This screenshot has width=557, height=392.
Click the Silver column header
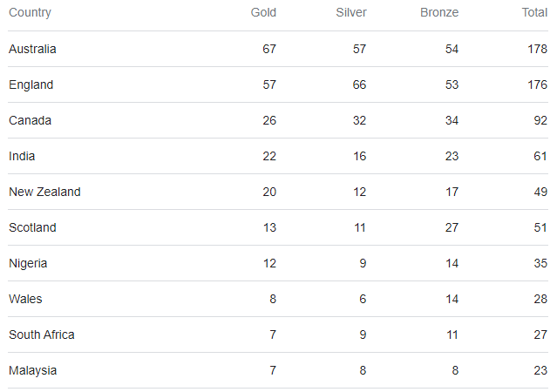(x=351, y=13)
